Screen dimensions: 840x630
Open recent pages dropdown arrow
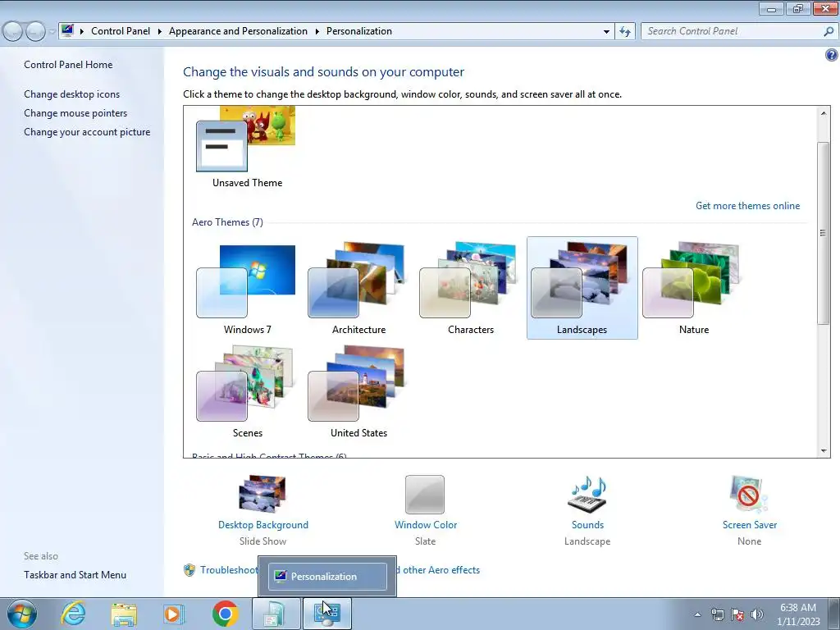click(52, 32)
